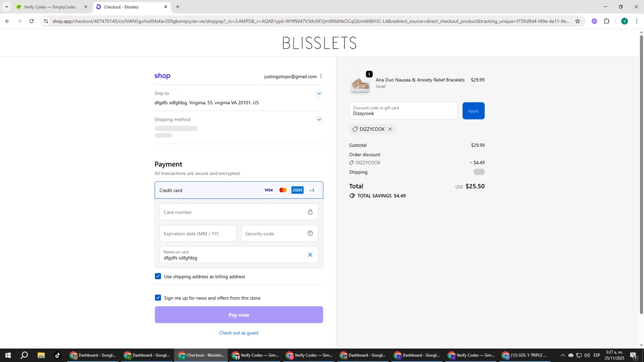The image size is (644, 362).
Task: Click the lock icon in card number
Action: tap(310, 212)
